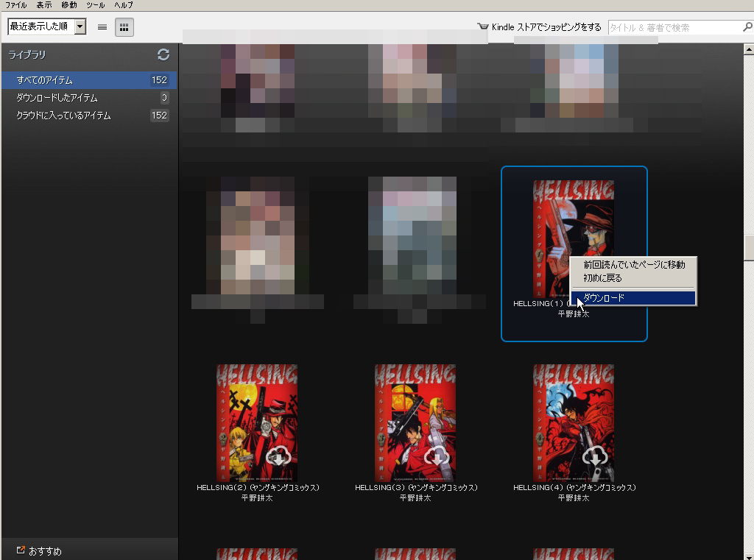
Task: Click the cloud download icon on HELLSING(4)
Action: click(595, 456)
